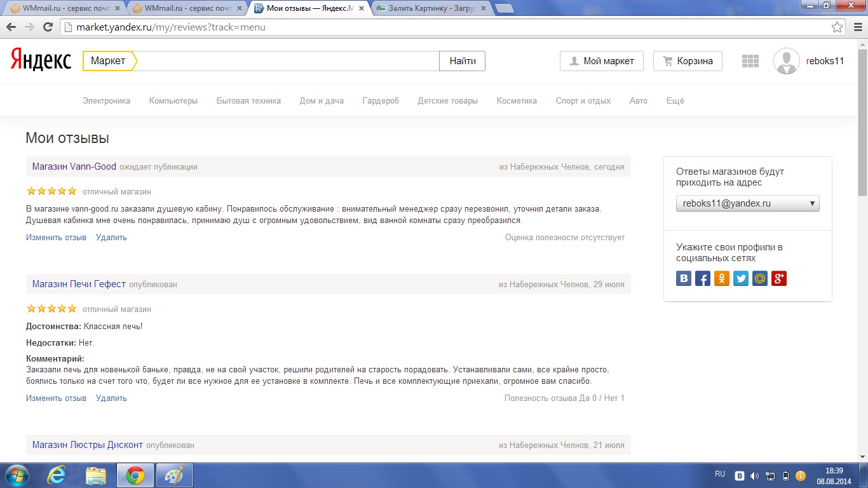Click 'ожидает публикации' status text

[x=158, y=166]
